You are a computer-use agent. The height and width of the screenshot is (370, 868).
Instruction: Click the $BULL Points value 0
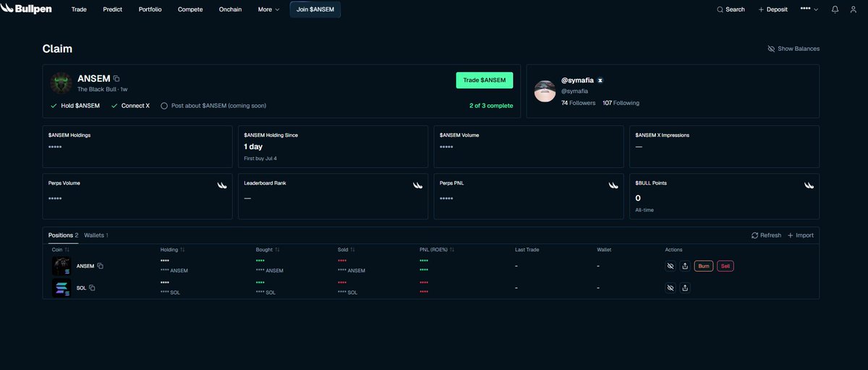coord(638,198)
